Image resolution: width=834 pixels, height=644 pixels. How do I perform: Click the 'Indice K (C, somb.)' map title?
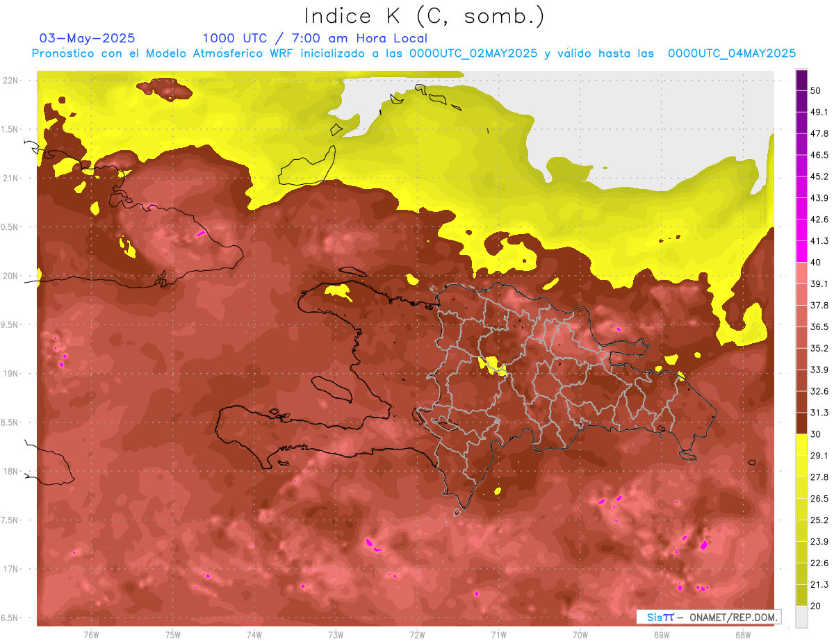[x=424, y=16]
